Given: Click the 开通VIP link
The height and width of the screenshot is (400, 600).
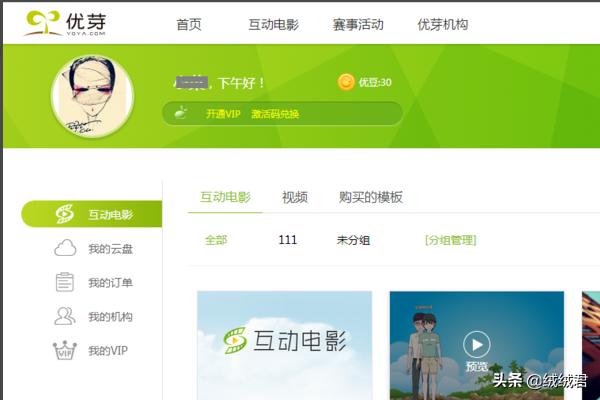Looking at the screenshot, I should [224, 114].
